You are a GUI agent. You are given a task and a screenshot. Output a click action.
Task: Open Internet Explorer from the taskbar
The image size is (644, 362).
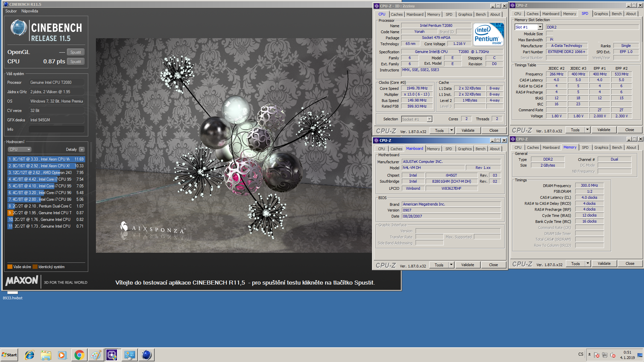pyautogui.click(x=30, y=355)
